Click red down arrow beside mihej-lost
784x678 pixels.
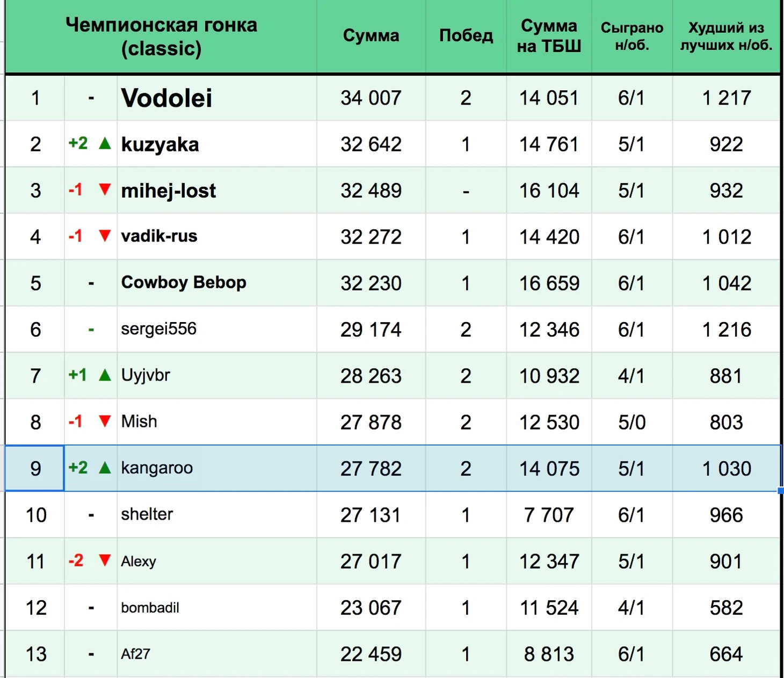tap(105, 189)
